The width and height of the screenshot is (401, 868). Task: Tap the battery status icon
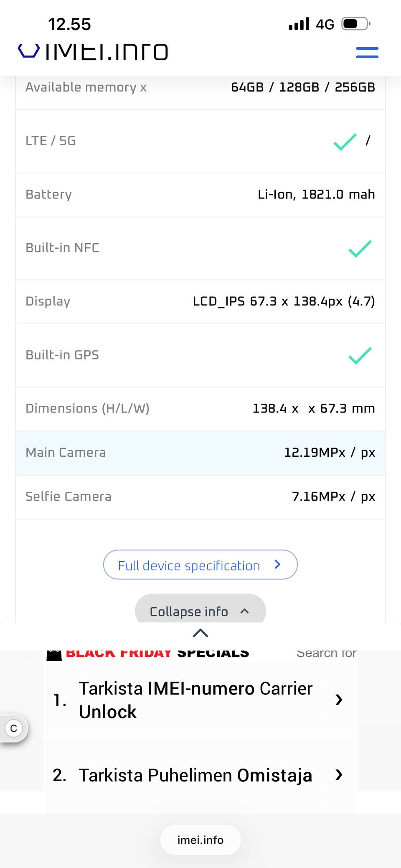coord(355,24)
